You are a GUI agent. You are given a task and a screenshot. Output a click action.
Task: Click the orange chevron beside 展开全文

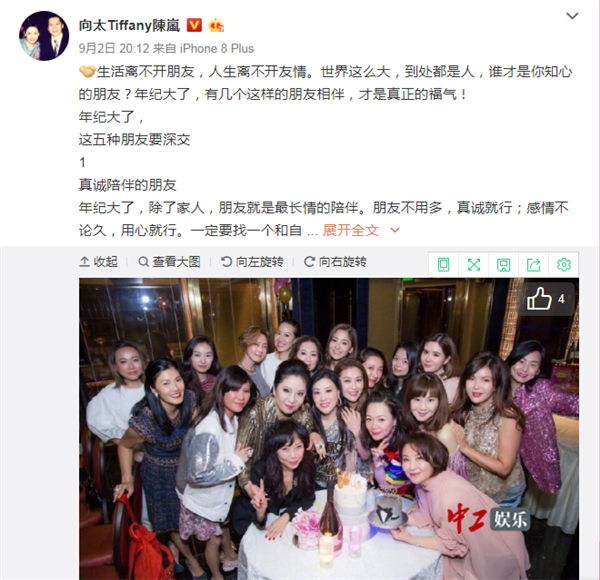point(395,230)
